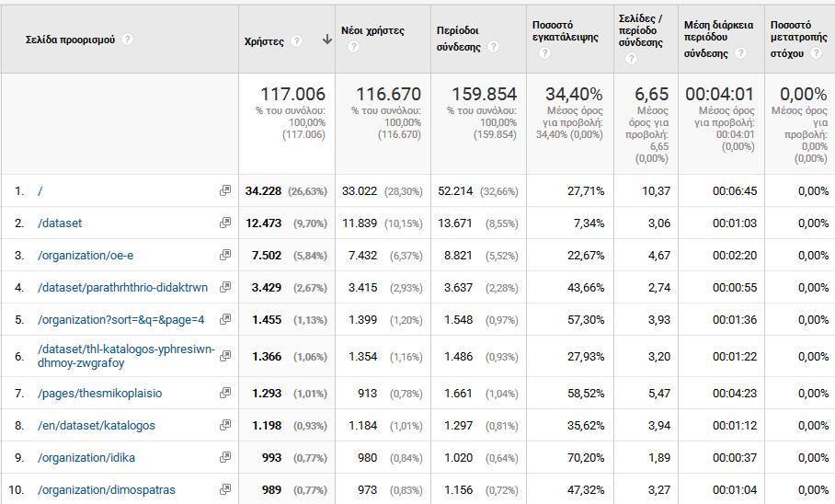This screenshot has width=835, height=504.
Task: Sort by Περίοδοι σύνδεσης column header
Action: (x=458, y=39)
